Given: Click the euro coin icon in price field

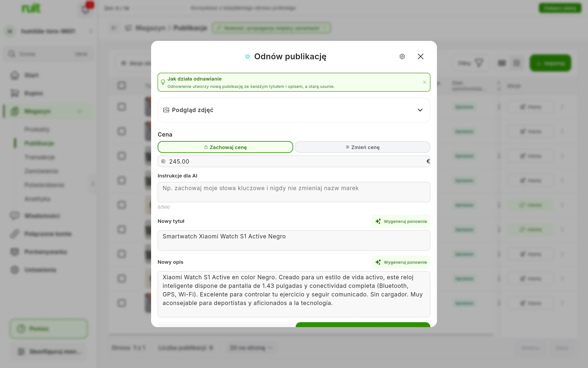Looking at the screenshot, I should coord(163,161).
